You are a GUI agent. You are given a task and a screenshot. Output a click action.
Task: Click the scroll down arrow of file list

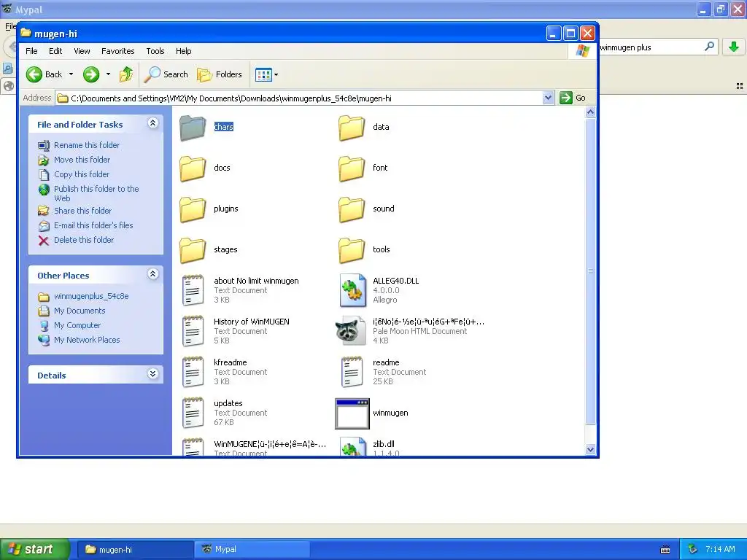click(x=590, y=449)
